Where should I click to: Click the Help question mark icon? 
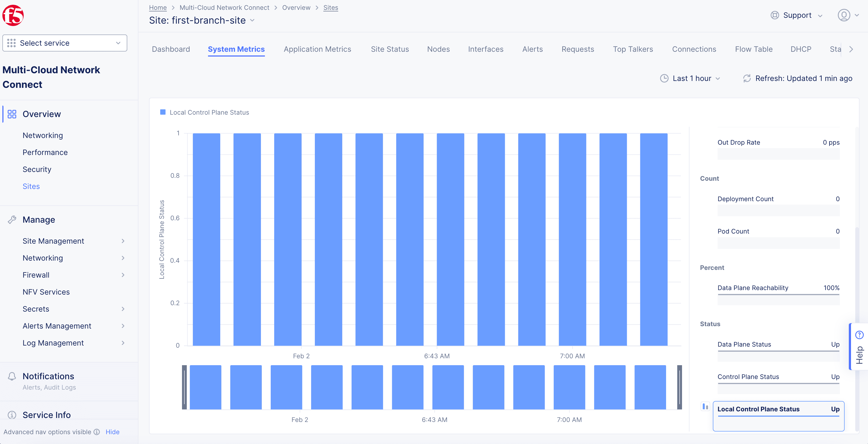coord(859,335)
